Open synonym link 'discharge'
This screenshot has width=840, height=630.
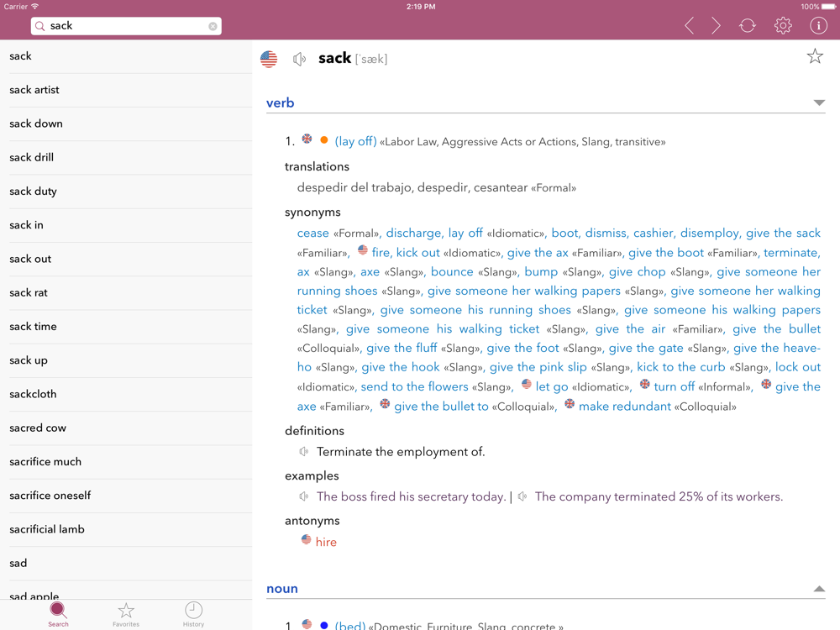tap(413, 233)
